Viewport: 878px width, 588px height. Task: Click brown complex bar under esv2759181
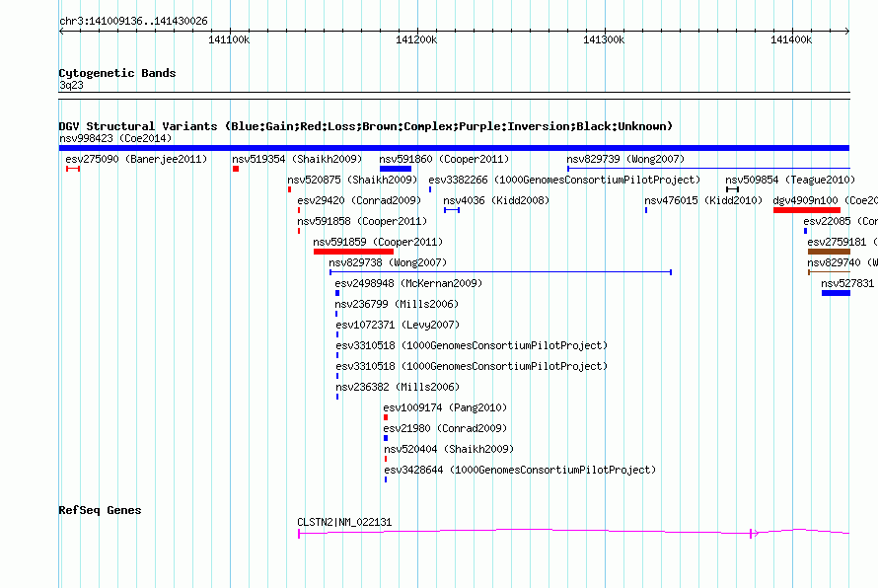click(829, 252)
